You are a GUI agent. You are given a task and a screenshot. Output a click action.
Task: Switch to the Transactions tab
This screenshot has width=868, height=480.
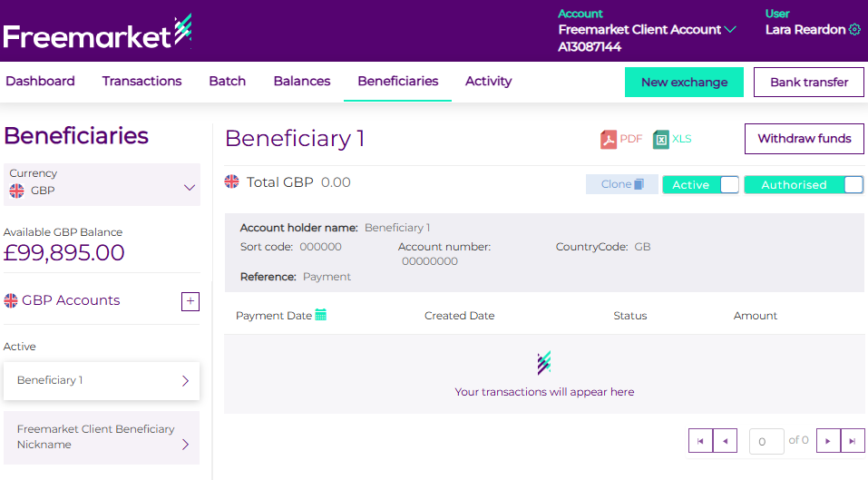(141, 82)
